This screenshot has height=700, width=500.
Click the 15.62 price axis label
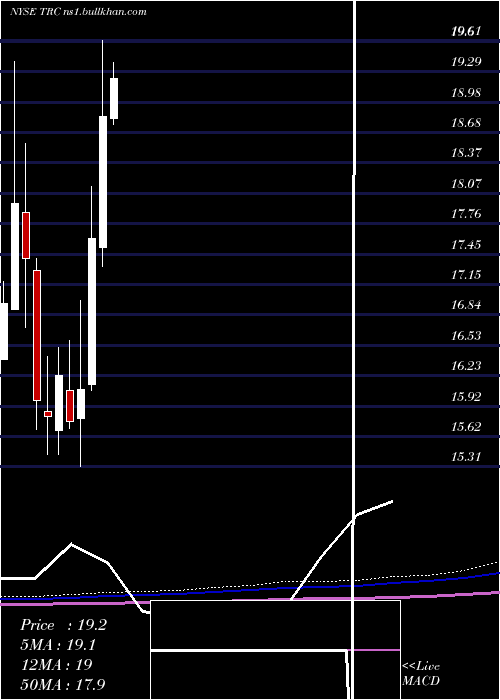(x=466, y=426)
